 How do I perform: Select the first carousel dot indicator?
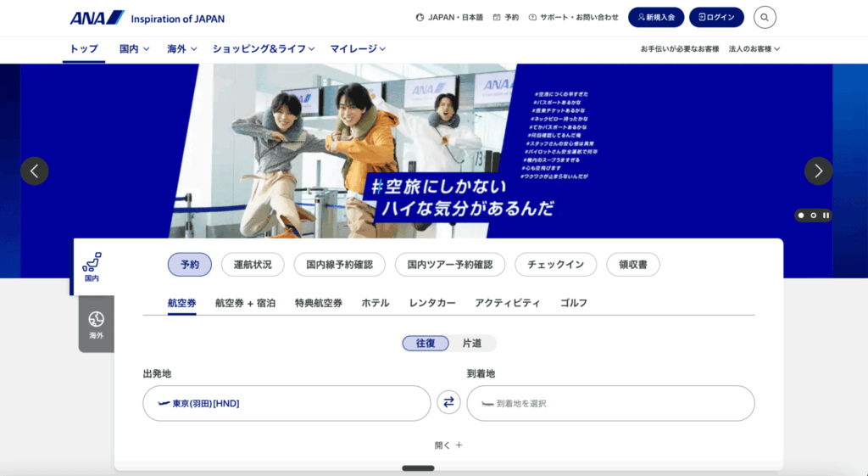(801, 215)
